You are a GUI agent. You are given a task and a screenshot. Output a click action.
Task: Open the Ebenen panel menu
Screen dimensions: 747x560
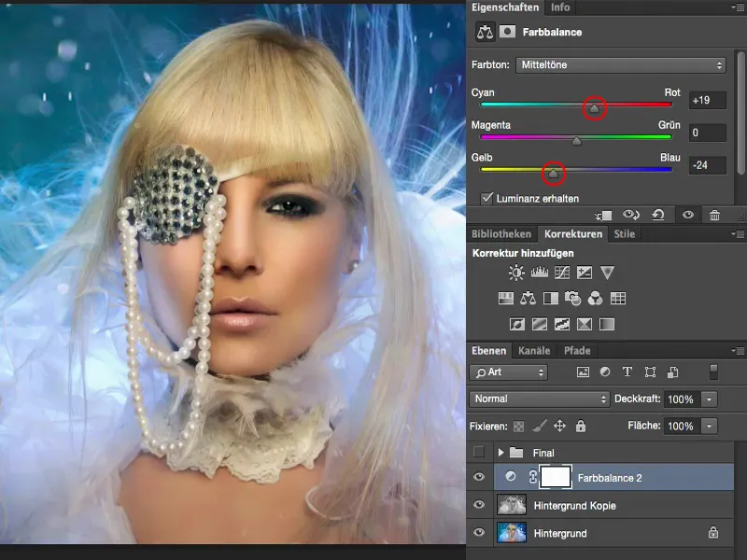(738, 351)
